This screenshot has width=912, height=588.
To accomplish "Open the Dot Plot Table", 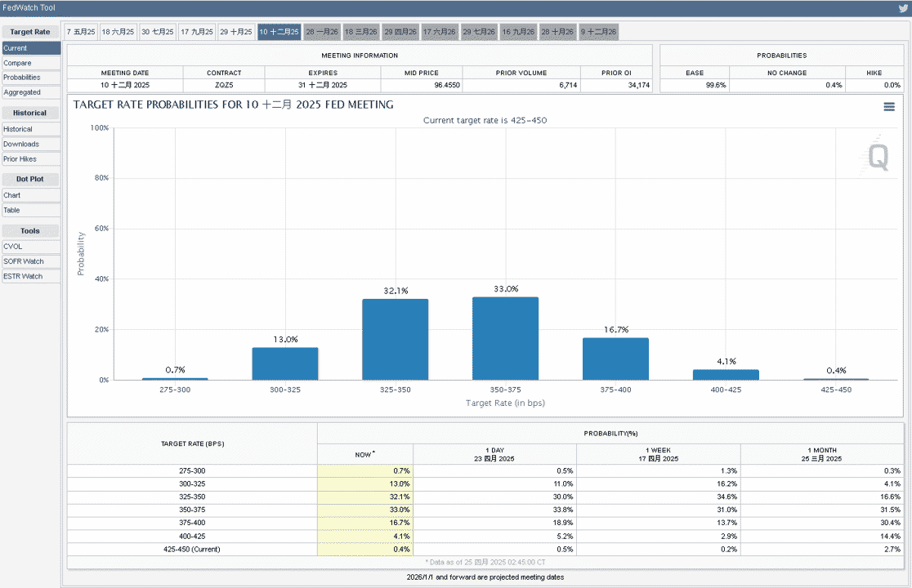I will pyautogui.click(x=31, y=211).
